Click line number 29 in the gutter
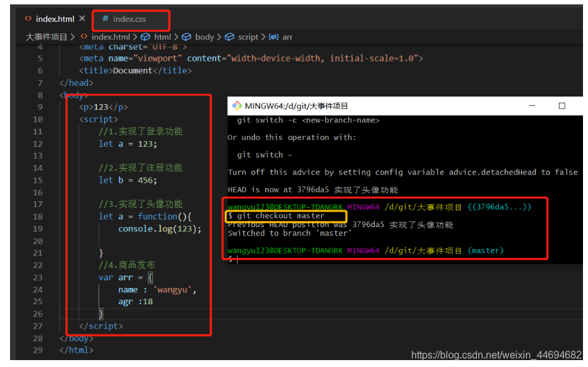 38,350
